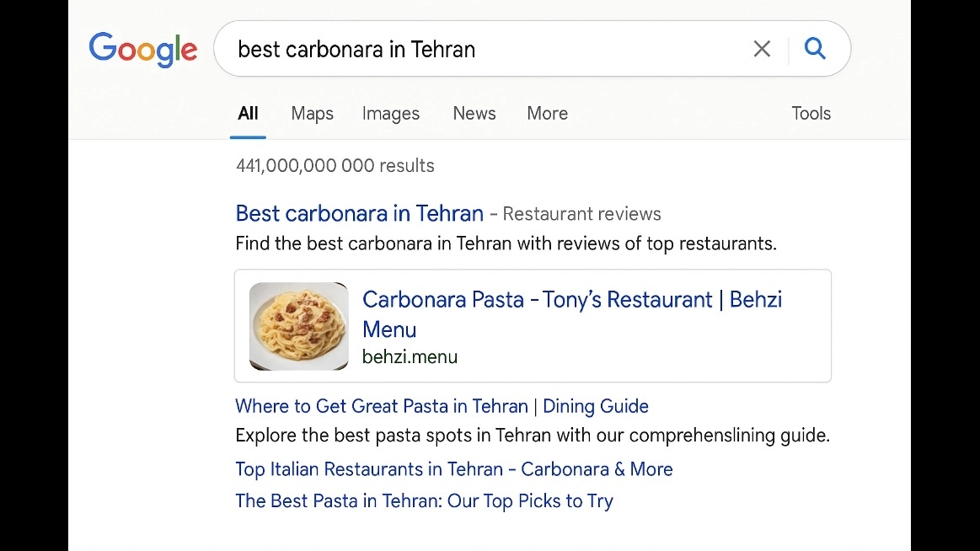Click the behzi.menu site address
This screenshot has height=551, width=980.
click(x=410, y=356)
